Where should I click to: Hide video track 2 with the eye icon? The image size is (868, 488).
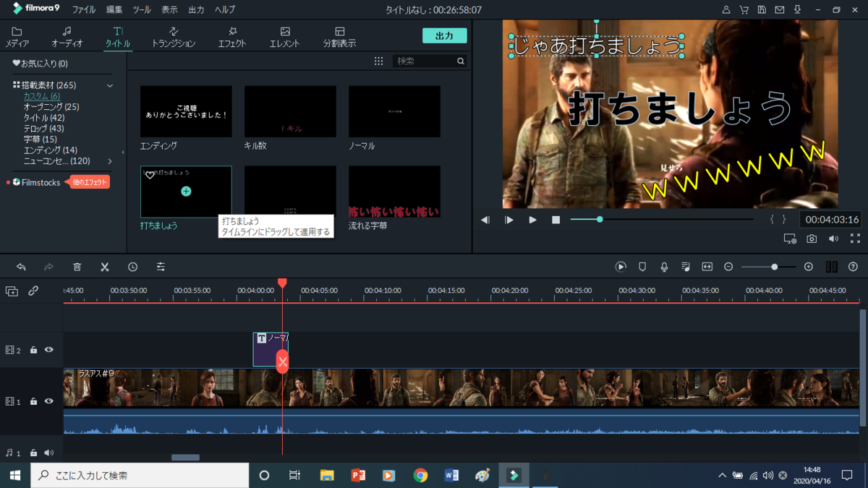pos(49,350)
